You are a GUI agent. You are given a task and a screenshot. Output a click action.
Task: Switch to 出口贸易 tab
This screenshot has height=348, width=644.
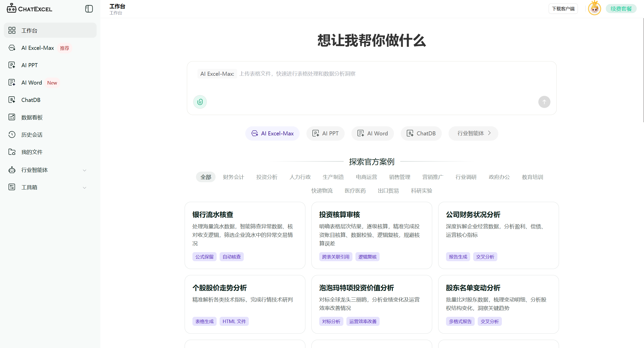point(388,191)
